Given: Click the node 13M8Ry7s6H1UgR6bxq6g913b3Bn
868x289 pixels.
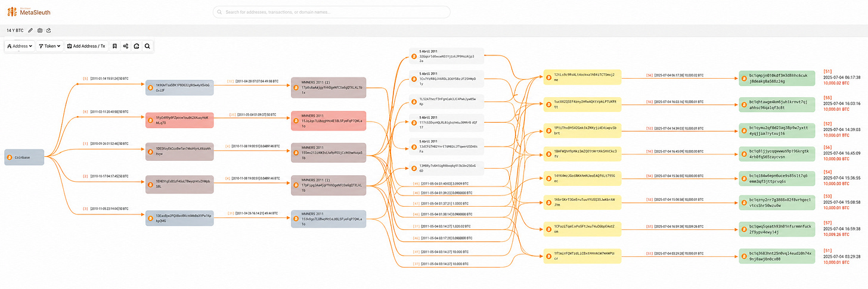Looking at the screenshot, I should point(447,168).
